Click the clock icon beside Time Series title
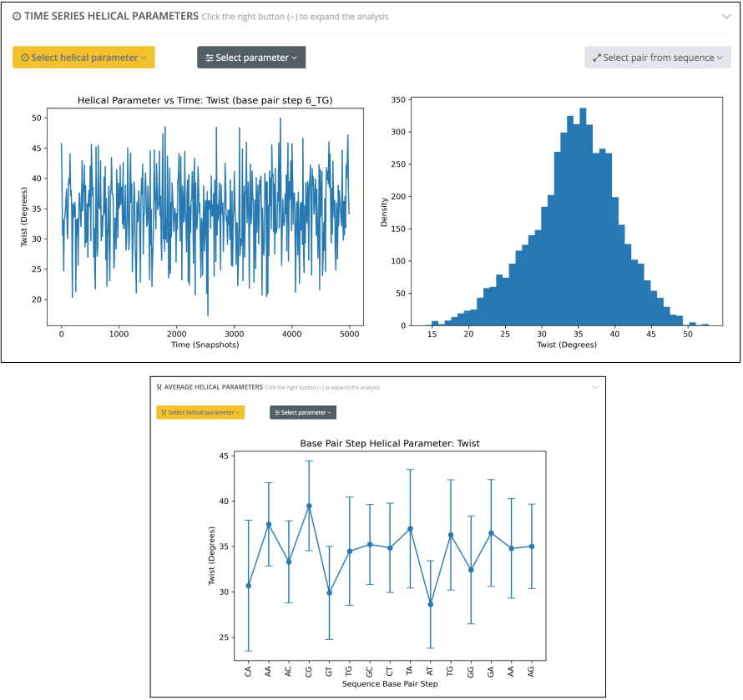The height and width of the screenshot is (700, 743). (x=17, y=16)
